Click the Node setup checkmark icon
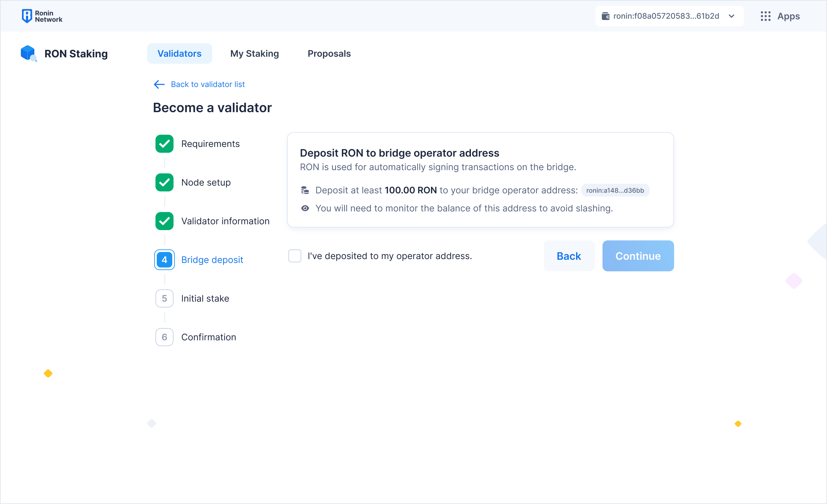Viewport: 827px width, 504px height. pos(164,182)
